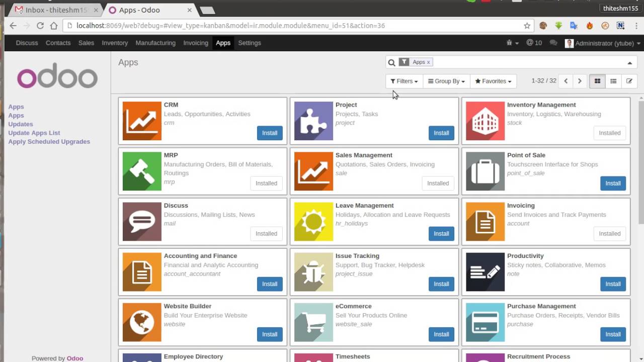Click the MRP gavel icon
Image resolution: width=644 pixels, height=362 pixels.
pos(142,171)
